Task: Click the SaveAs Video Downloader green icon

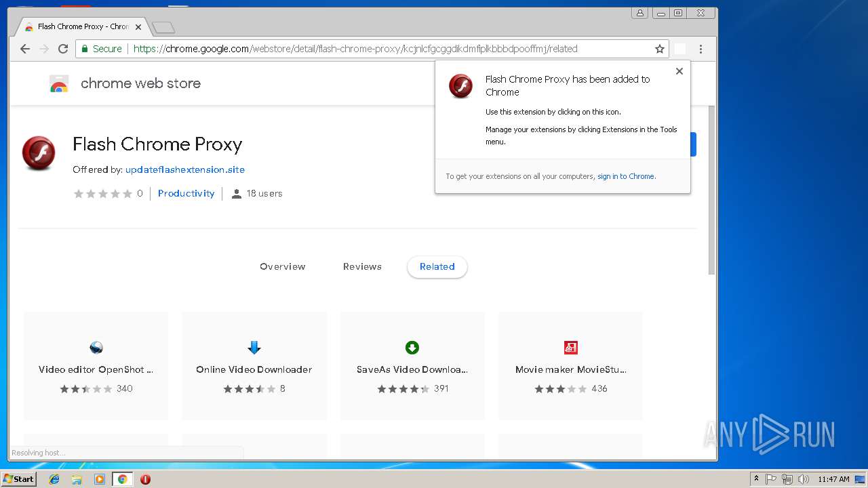Action: point(412,348)
